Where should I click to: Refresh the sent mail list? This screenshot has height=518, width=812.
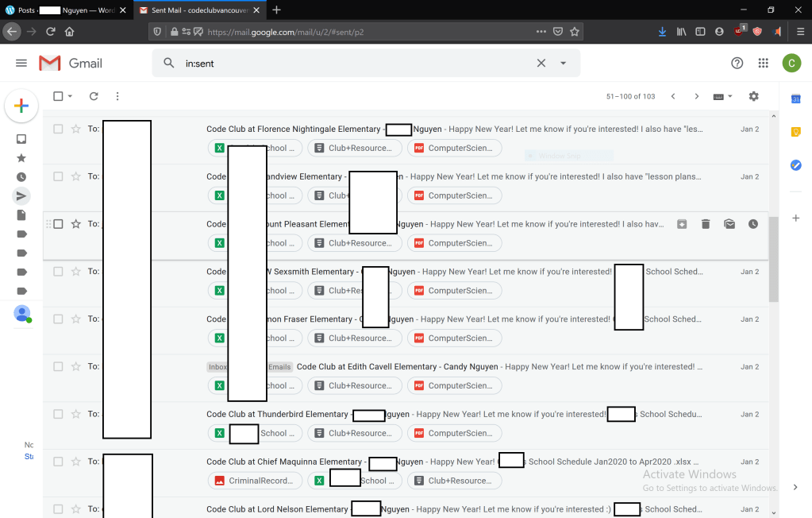(94, 96)
